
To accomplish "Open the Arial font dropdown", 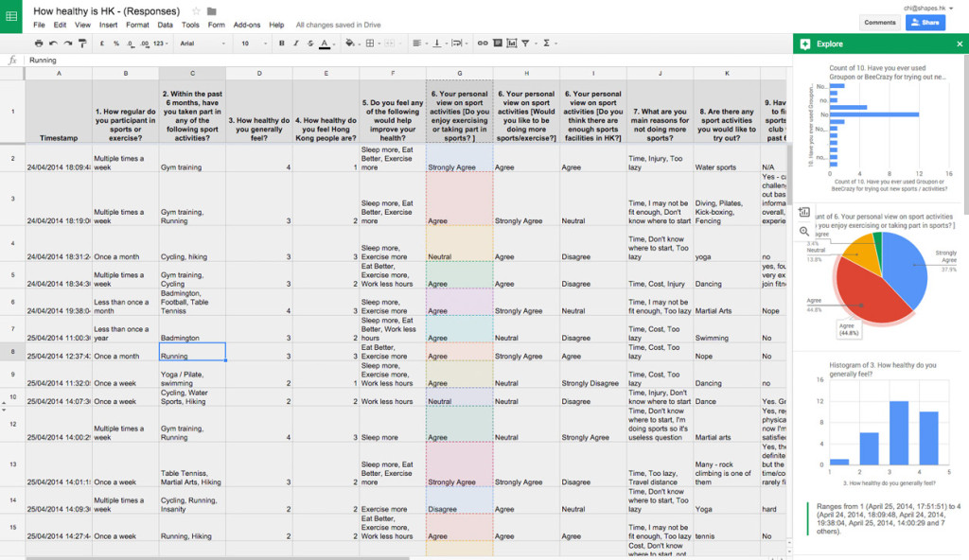I will 203,44.
